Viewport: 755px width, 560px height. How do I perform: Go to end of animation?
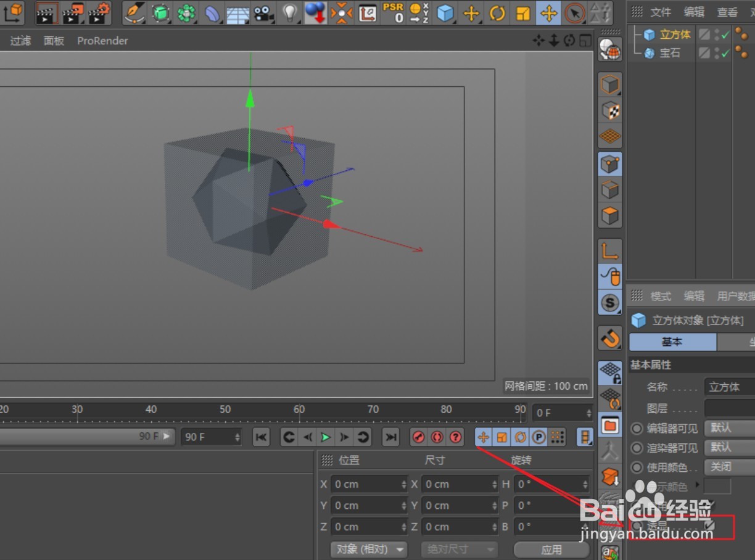[x=391, y=437]
